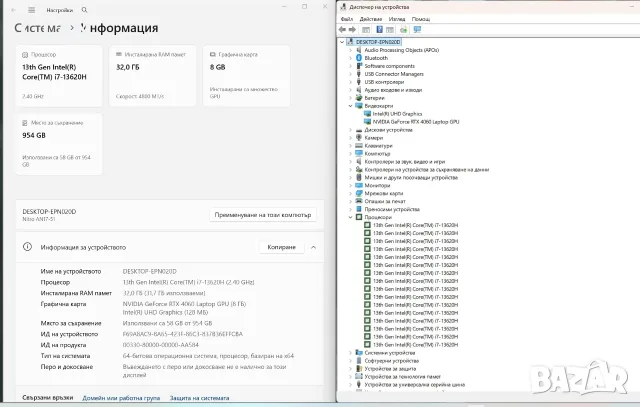Click the green update driver toolbar icon
Viewport: 640px width, 407px height.
click(x=403, y=29)
